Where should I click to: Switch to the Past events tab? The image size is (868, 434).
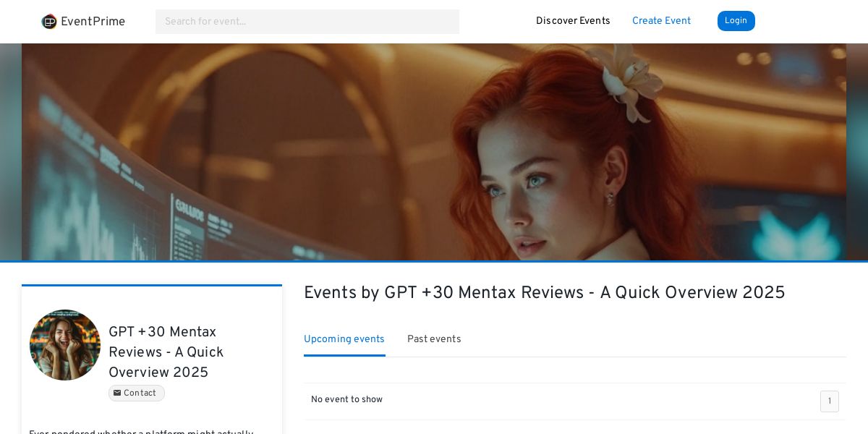coord(434,339)
